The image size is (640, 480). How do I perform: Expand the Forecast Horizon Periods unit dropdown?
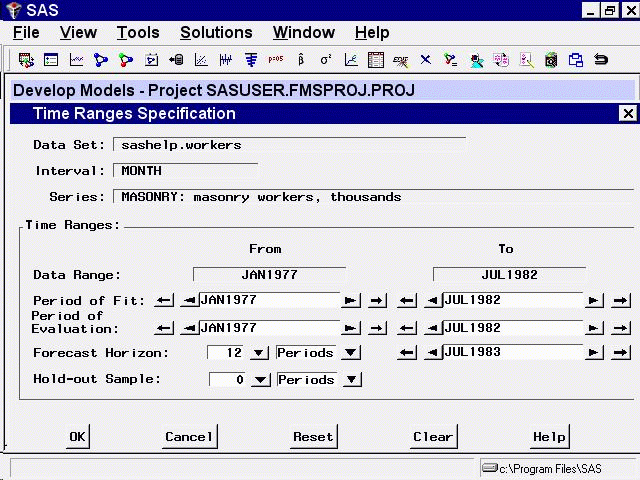click(351, 353)
